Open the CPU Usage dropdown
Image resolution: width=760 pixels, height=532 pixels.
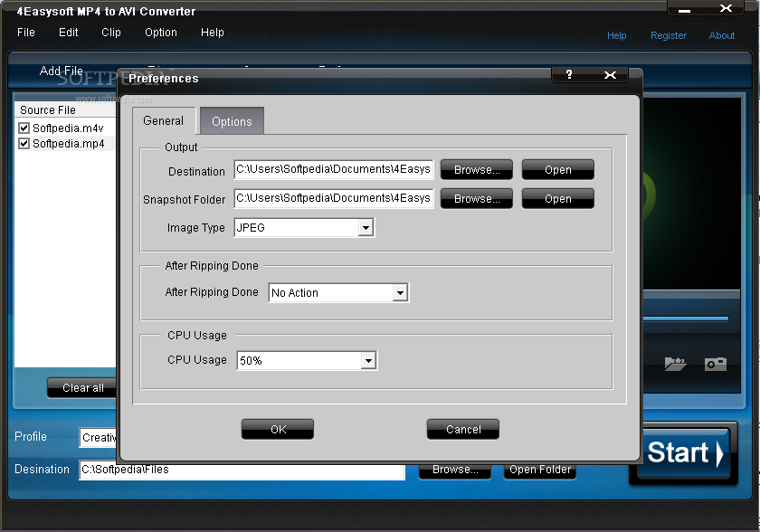point(368,360)
